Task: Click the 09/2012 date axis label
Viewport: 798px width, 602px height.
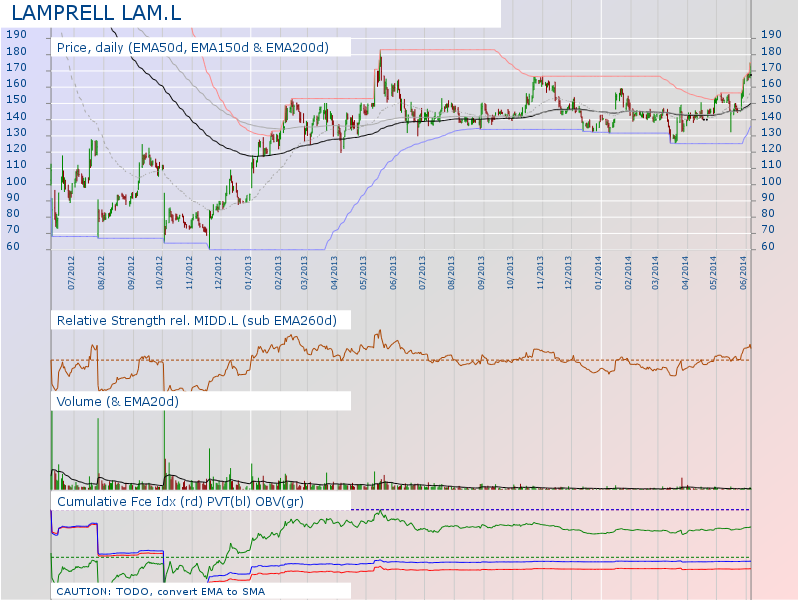Action: (131, 273)
